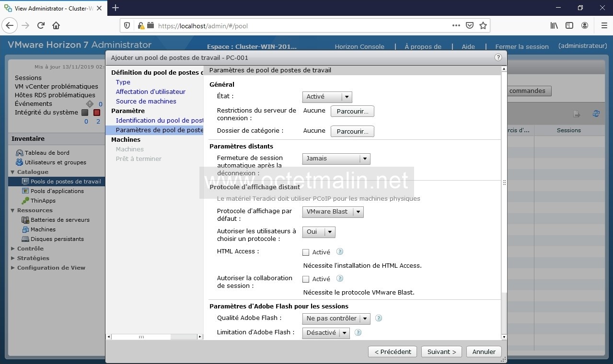The image size is (613, 364).
Task: Open the browser Home icon
Action: 56,25
